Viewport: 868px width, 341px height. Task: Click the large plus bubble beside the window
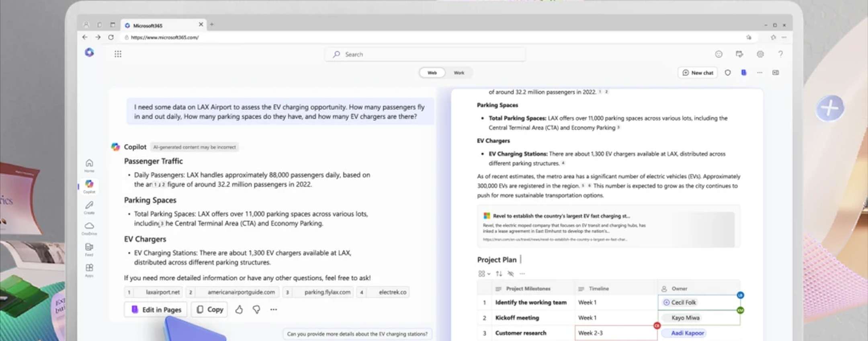(x=830, y=108)
